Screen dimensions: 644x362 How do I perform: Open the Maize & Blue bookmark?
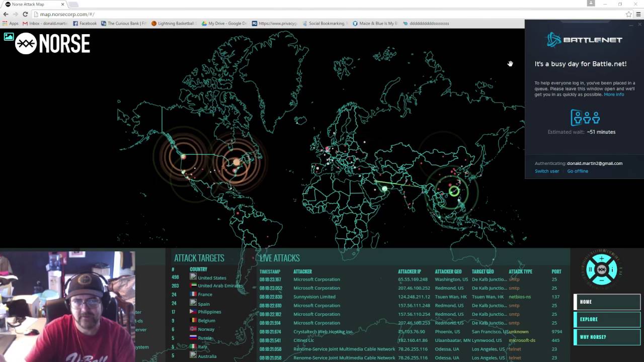click(375, 23)
